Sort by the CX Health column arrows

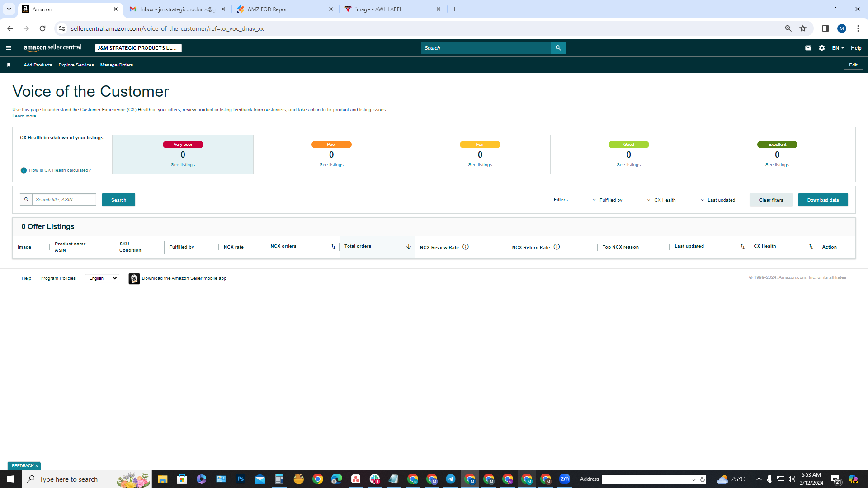pyautogui.click(x=811, y=247)
